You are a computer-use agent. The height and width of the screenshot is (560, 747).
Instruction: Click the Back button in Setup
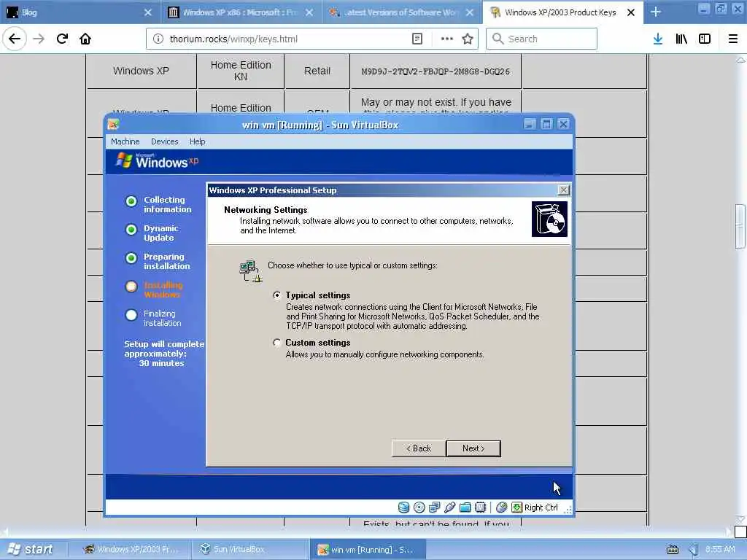(x=418, y=448)
